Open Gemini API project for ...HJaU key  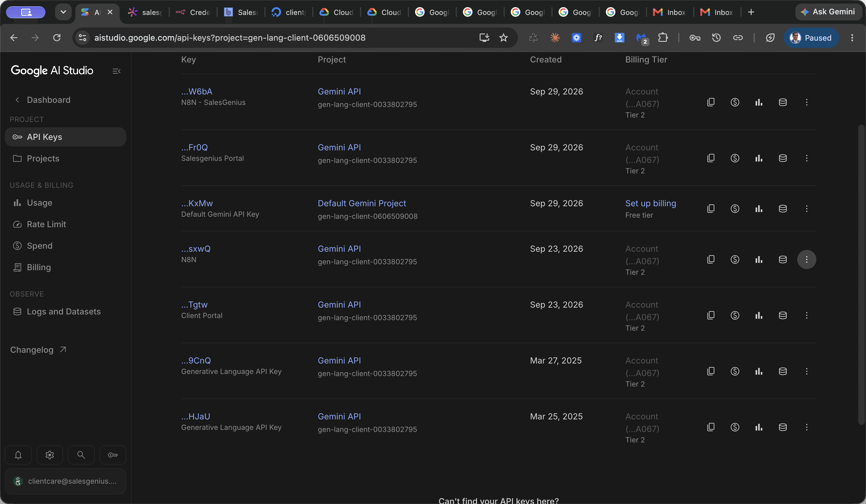pos(339,416)
